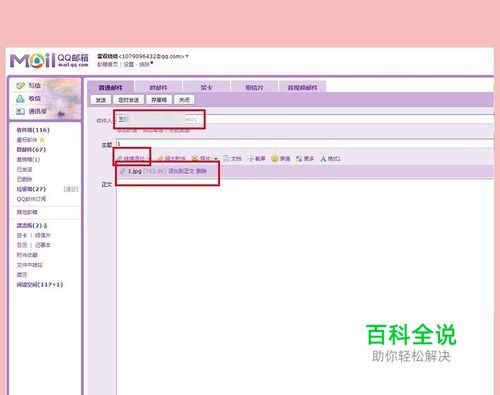Open 阅读空间(117+1) in the sidebar
This screenshot has width=500, height=395.
click(x=40, y=285)
